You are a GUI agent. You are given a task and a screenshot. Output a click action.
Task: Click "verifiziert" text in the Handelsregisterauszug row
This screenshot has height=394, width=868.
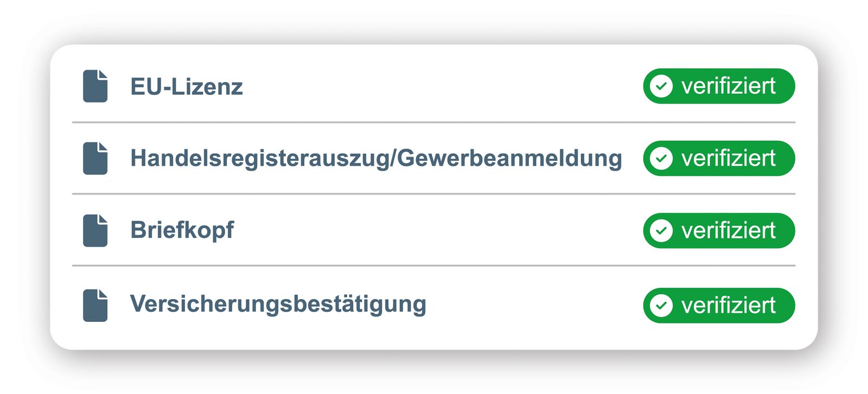728,158
